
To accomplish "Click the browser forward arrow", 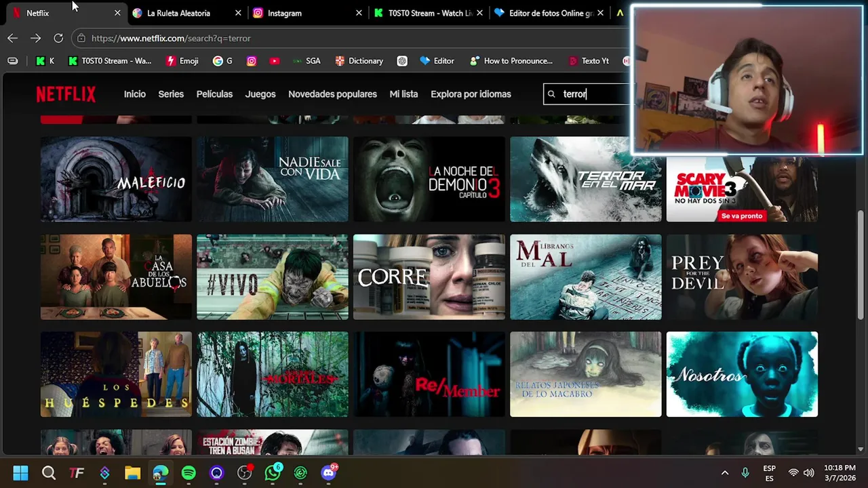I will [x=36, y=39].
